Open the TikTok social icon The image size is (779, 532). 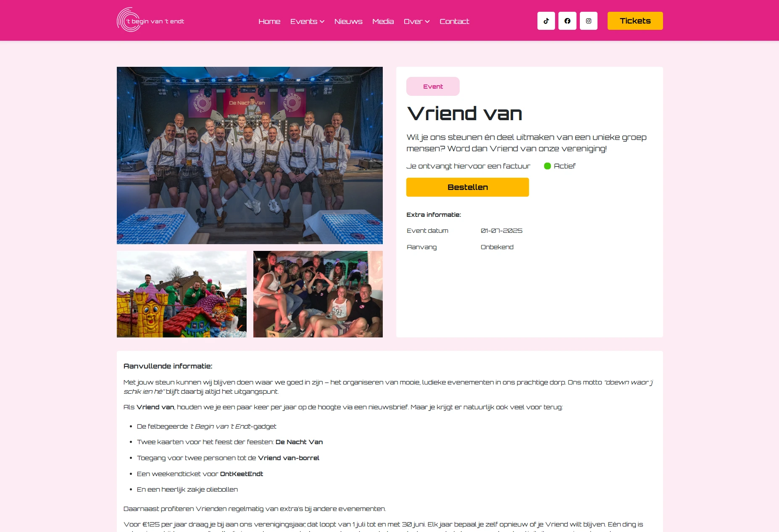[x=546, y=21]
